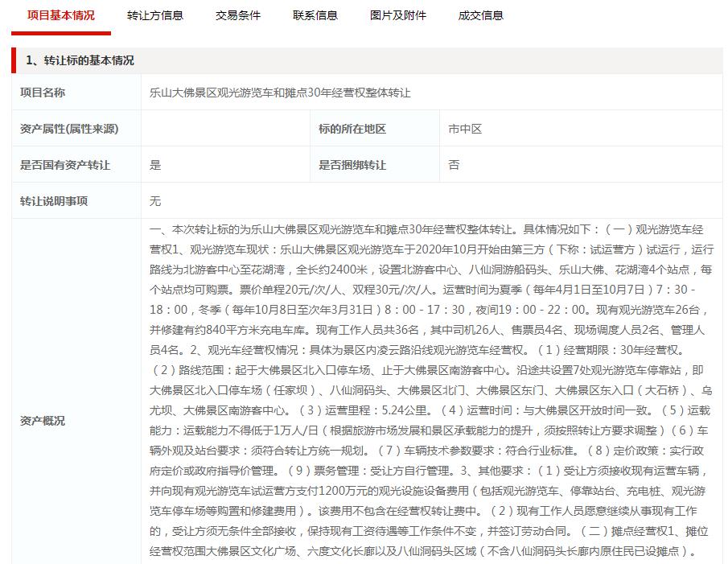Select the 否 bundled-transfer value
Viewport: 728px width, 564px height.
tap(453, 163)
